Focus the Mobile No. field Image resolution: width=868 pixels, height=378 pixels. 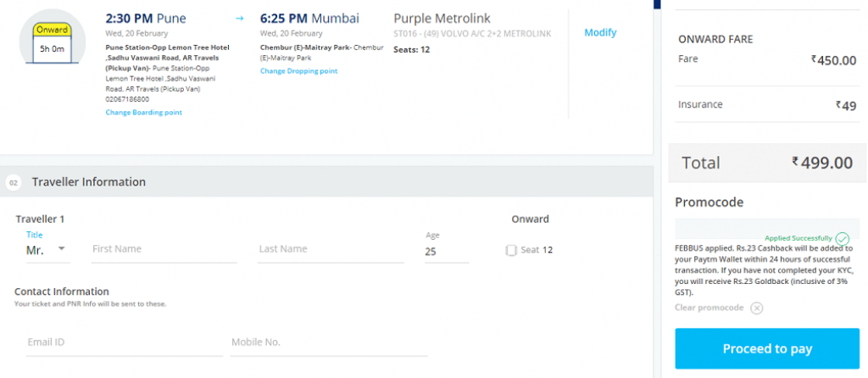pos(329,343)
